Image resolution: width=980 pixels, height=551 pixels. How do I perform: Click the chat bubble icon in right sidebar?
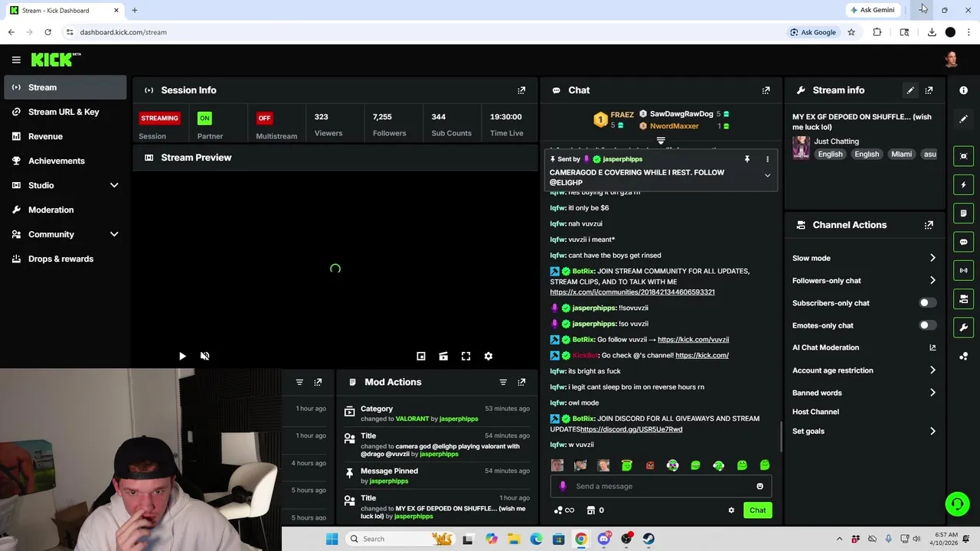click(x=964, y=242)
